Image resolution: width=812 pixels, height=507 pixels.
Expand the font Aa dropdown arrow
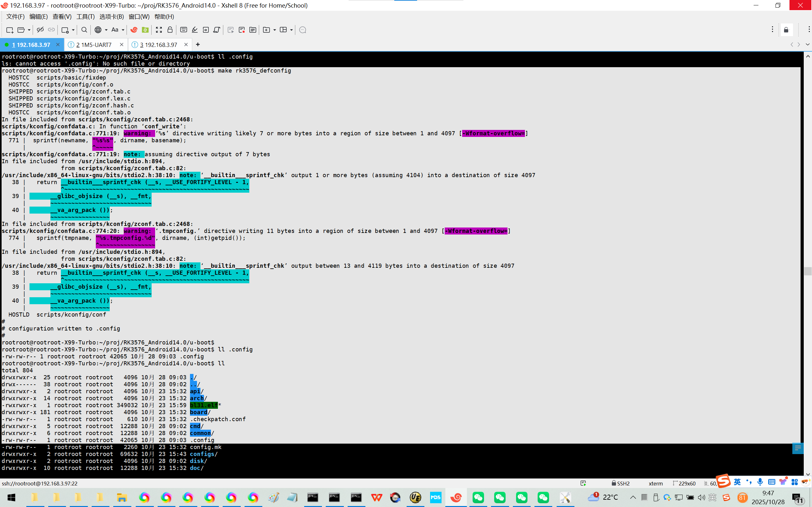click(x=123, y=30)
